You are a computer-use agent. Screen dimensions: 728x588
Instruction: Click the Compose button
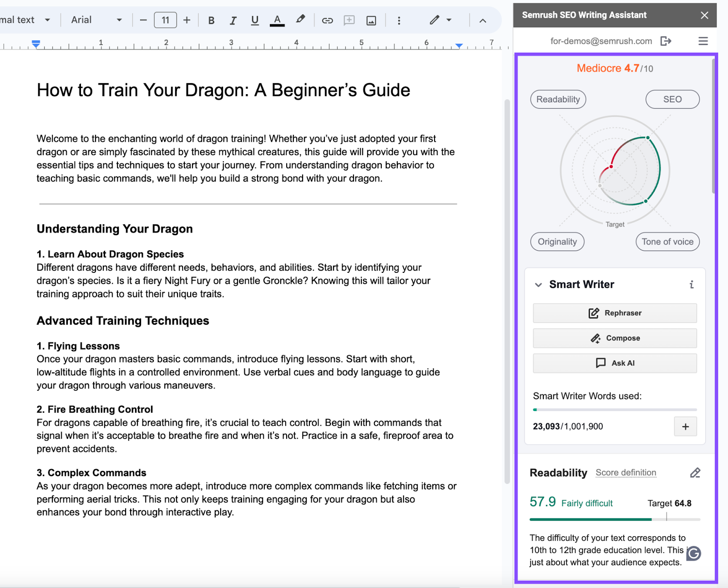[615, 338]
